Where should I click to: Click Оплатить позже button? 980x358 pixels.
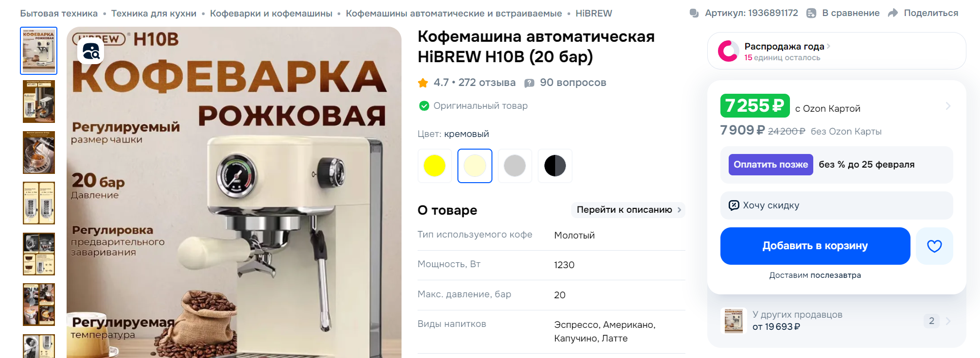coord(770,165)
